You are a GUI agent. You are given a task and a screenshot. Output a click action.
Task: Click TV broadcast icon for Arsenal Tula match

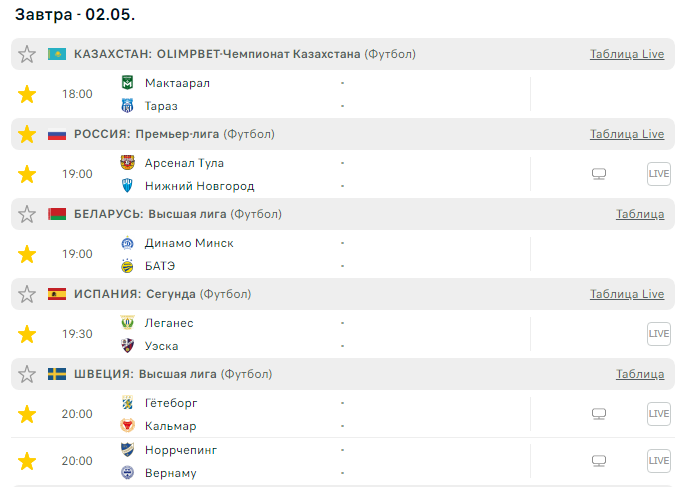pos(599,174)
